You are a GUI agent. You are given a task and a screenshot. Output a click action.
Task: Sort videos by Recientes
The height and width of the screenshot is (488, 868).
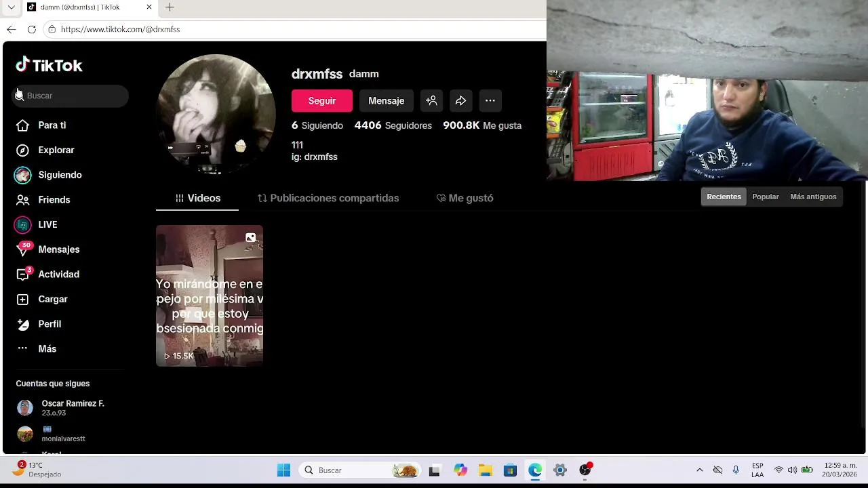coord(724,197)
